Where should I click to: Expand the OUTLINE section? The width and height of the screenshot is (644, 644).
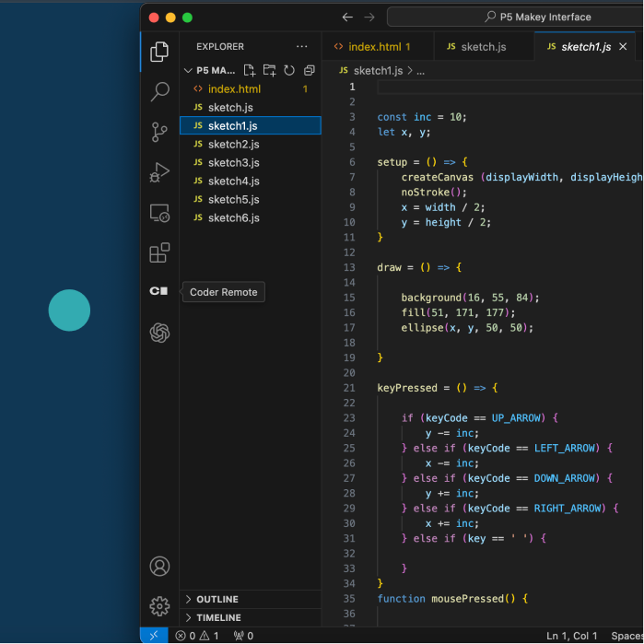coord(251,599)
